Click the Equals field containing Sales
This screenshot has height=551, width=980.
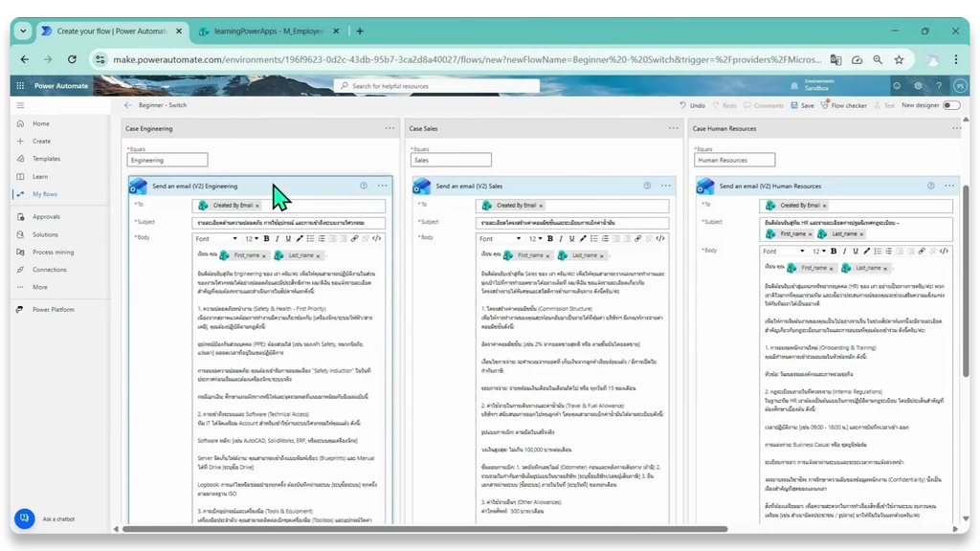451,160
